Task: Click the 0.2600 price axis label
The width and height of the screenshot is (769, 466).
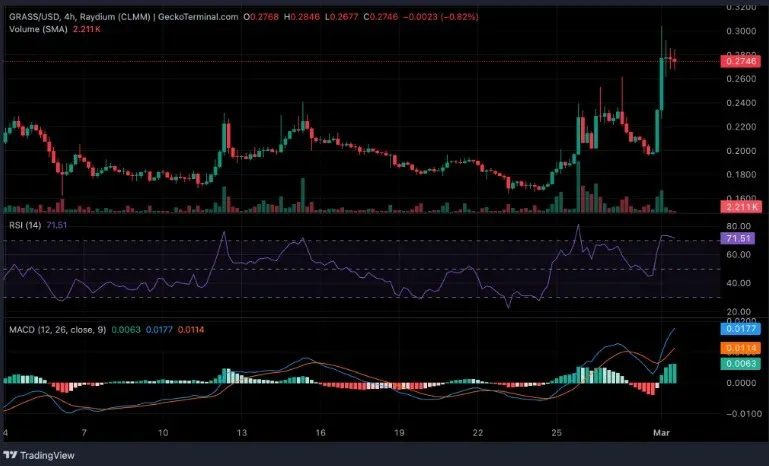Action: point(741,79)
